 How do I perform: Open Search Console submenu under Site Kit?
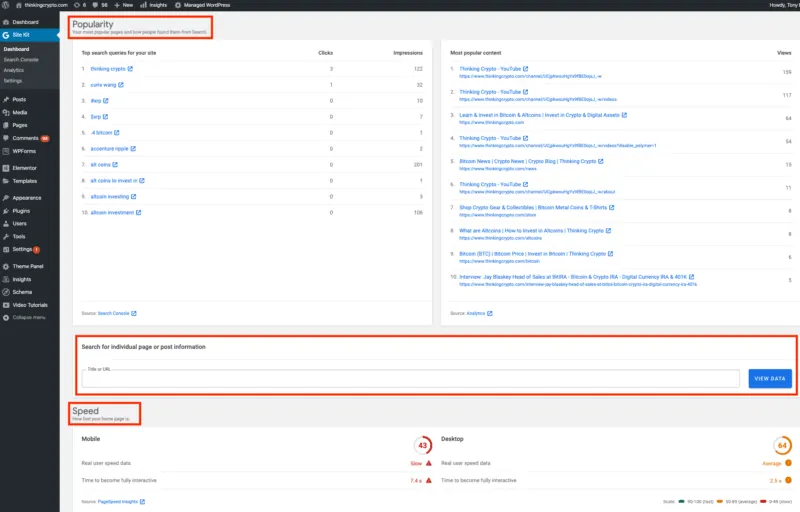click(x=20, y=60)
